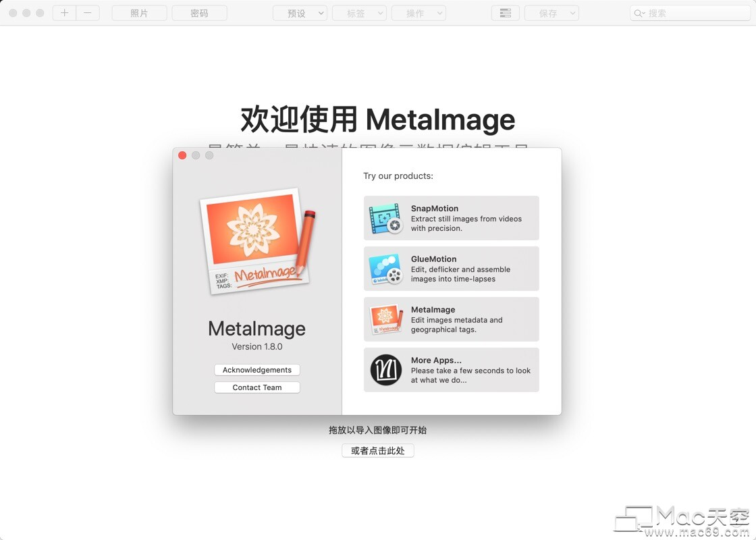Open the 密码 toolbar button
Screen dimensions: 756x540
[x=199, y=13]
